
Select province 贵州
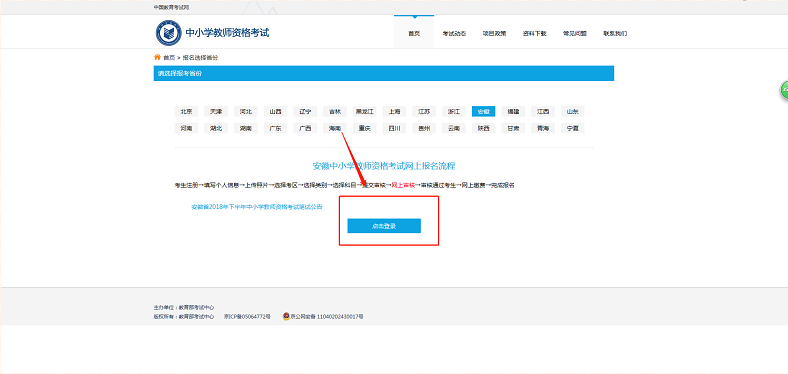(x=424, y=128)
